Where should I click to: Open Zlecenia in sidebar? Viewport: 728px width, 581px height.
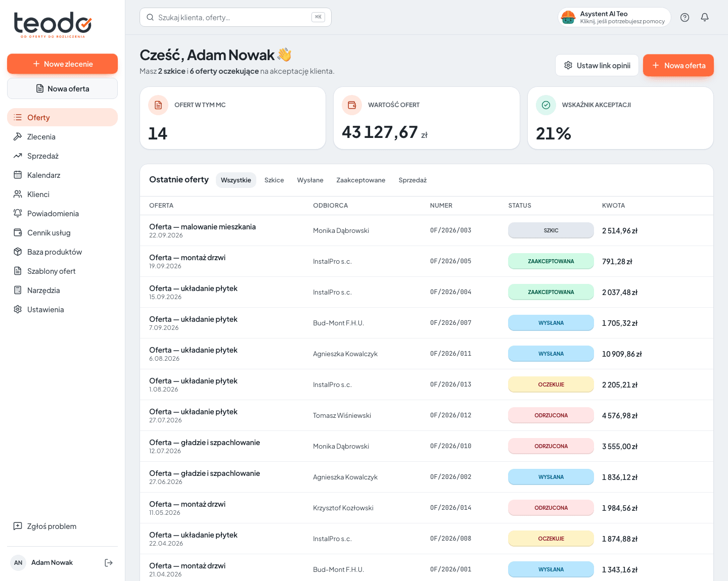62,137
